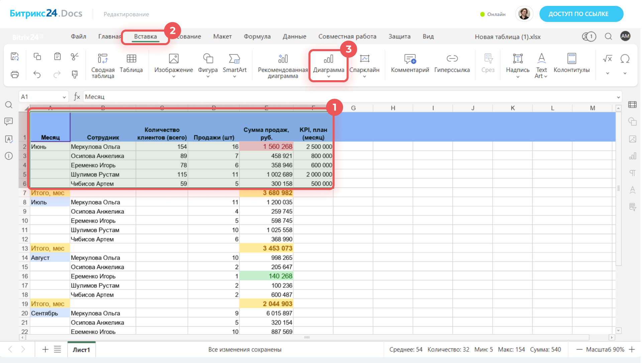Undo the last action

pos(37,75)
